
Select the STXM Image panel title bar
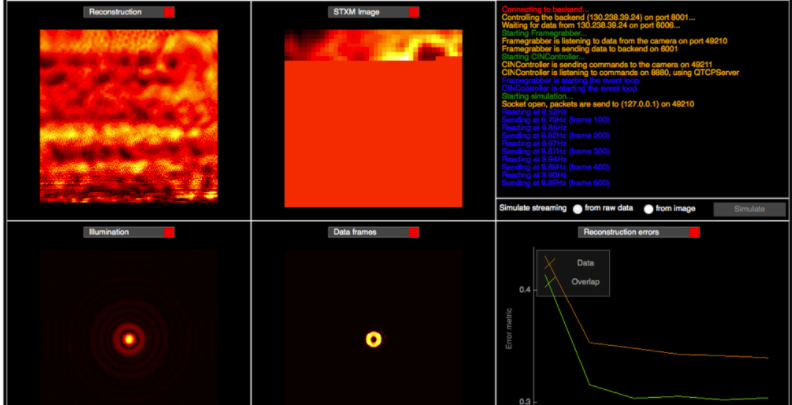(x=373, y=12)
